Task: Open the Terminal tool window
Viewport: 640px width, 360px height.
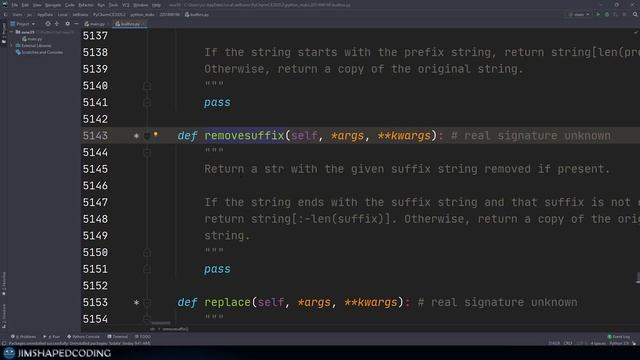Action: pyautogui.click(x=118, y=337)
